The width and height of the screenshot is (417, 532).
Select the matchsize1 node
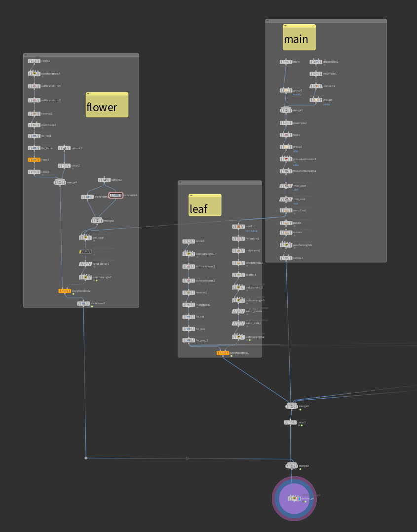pos(189,305)
